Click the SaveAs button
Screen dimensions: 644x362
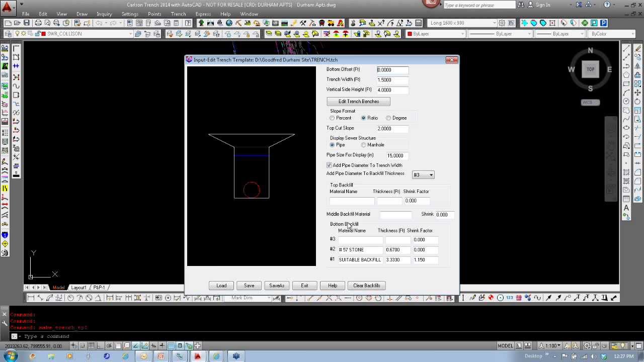(277, 286)
